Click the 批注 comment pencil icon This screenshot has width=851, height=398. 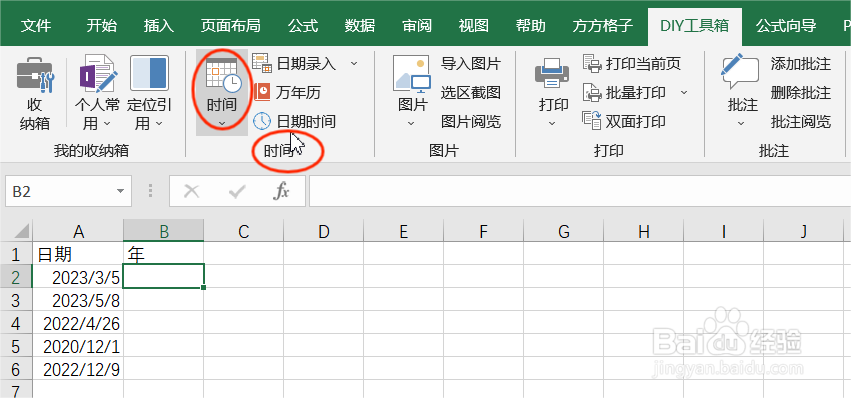(x=739, y=72)
